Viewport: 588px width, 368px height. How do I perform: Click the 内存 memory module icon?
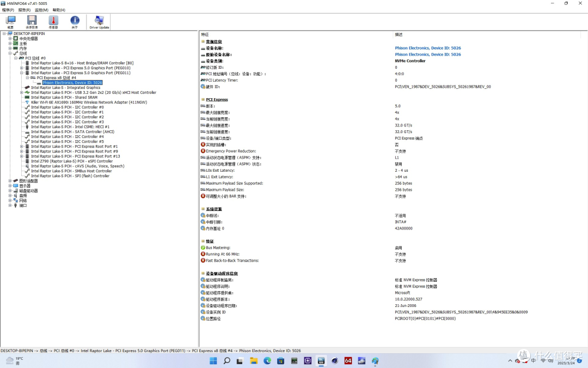16,48
